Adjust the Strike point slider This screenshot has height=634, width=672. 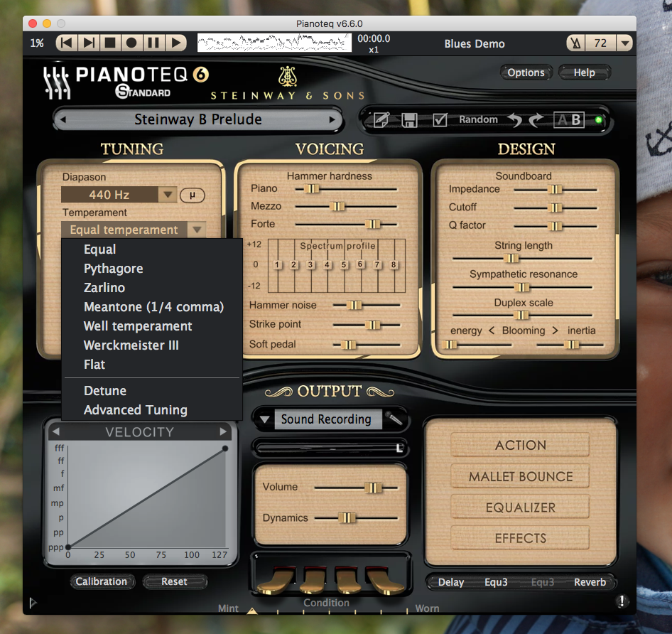(372, 325)
